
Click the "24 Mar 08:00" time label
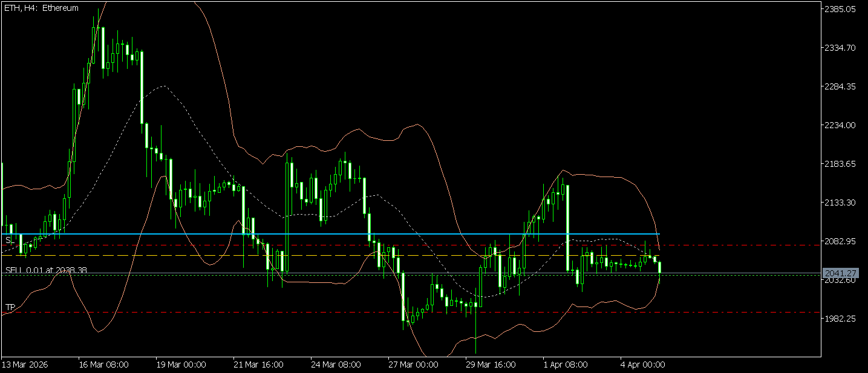(x=336, y=365)
